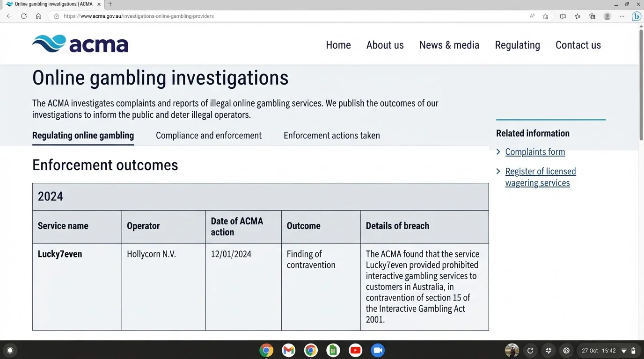Open Gmail from the shelf
644x359 pixels.
[x=289, y=350]
